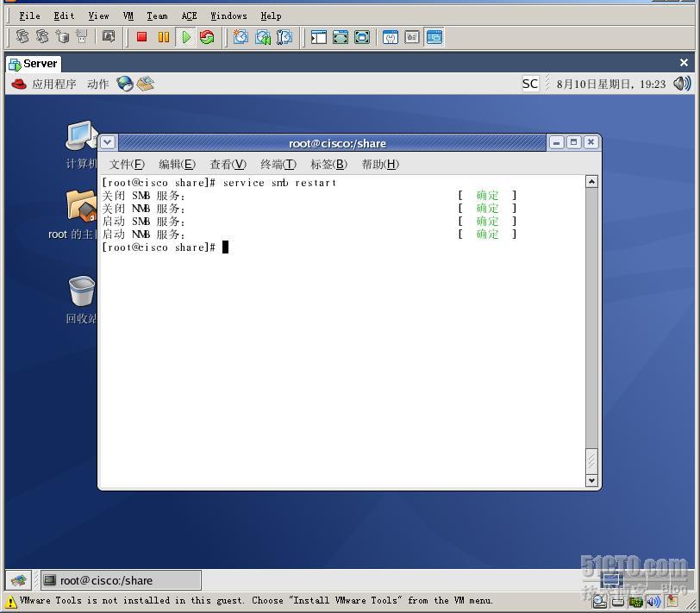The height and width of the screenshot is (613, 700).
Task: Open the ACE menu
Action: pyautogui.click(x=189, y=16)
